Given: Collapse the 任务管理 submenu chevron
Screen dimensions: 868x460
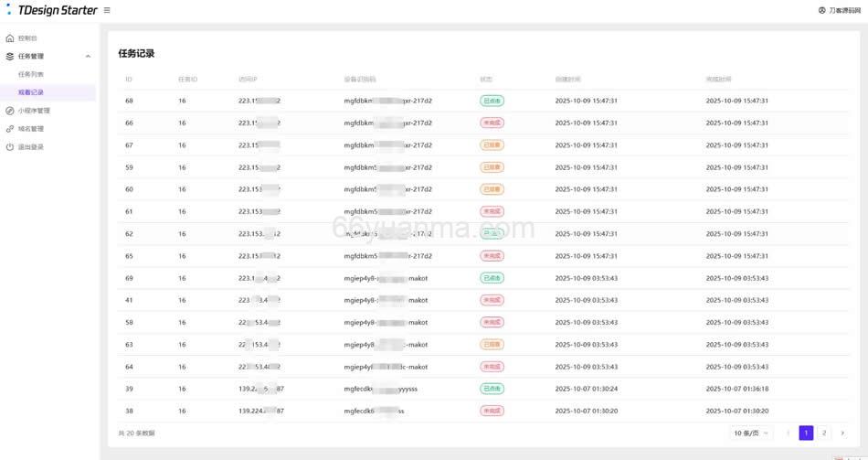Looking at the screenshot, I should (x=88, y=57).
